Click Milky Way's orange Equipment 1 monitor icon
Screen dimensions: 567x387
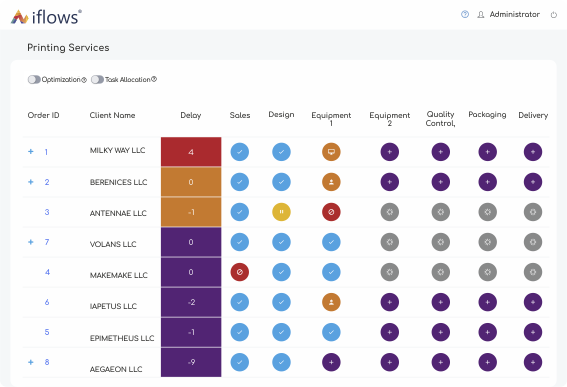[x=331, y=152]
